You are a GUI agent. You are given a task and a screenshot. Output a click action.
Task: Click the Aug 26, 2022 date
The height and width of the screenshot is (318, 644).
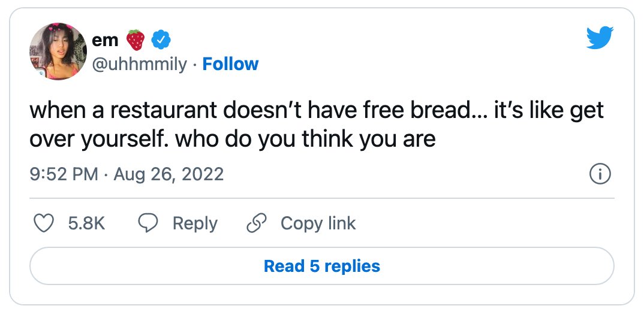pos(168,174)
